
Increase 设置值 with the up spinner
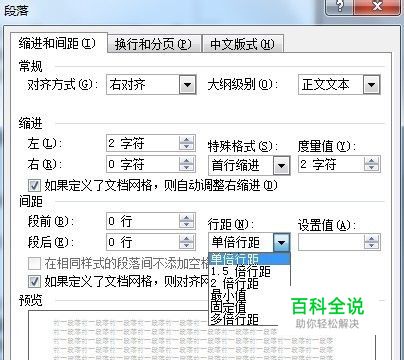coord(372,238)
